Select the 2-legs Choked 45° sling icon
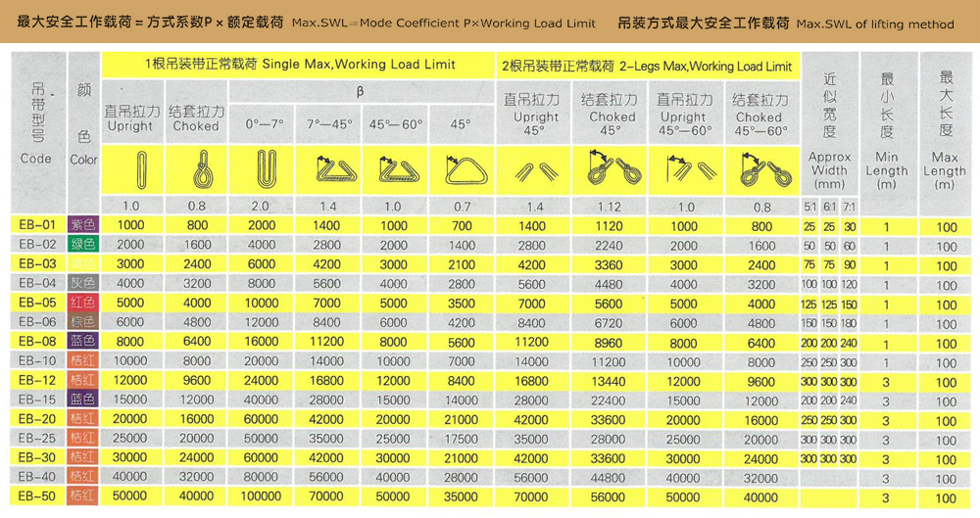The image size is (980, 518). pos(612,171)
